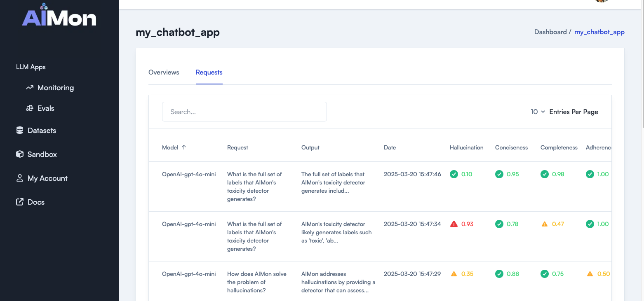Select LLM Apps section heading

click(x=31, y=67)
